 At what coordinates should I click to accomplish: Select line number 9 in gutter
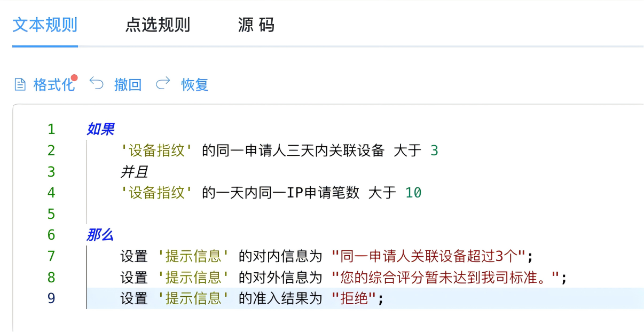tap(51, 299)
